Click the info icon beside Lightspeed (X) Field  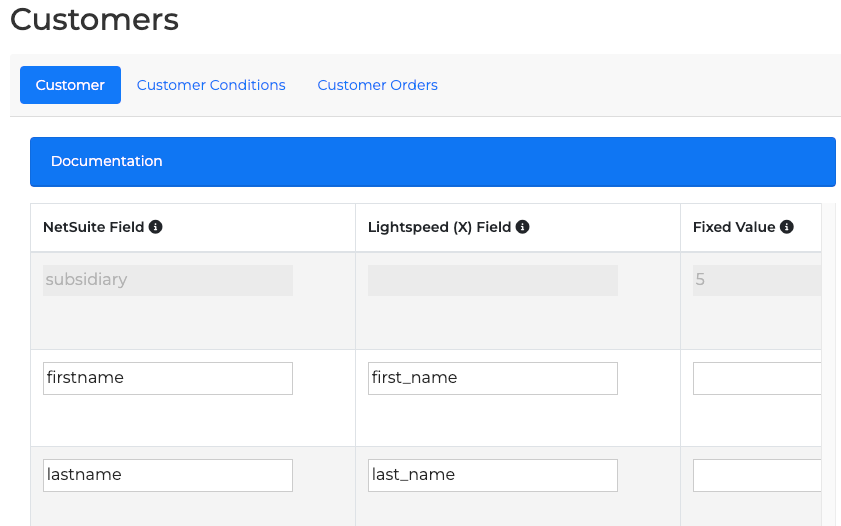(x=523, y=227)
